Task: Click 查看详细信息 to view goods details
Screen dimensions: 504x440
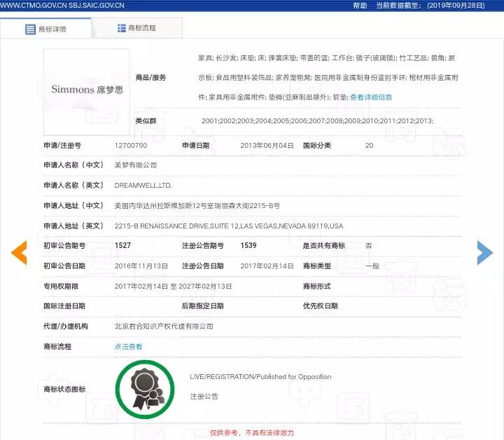Action: click(x=371, y=97)
